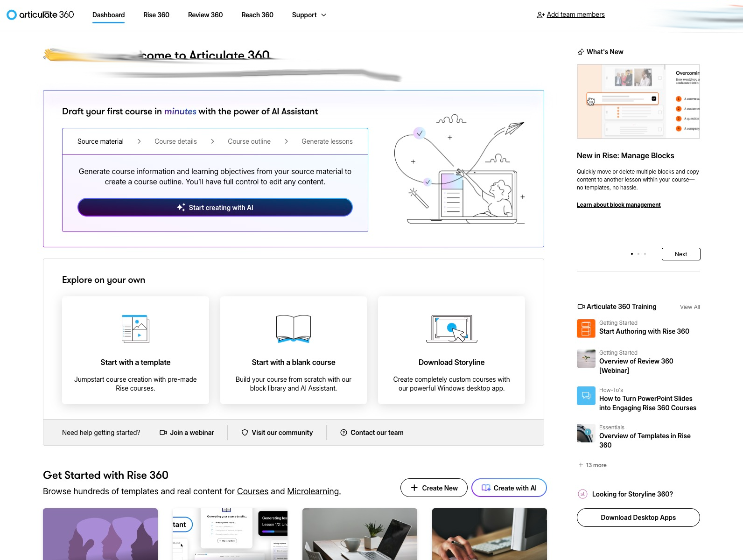Image resolution: width=743 pixels, height=560 pixels.
Task: Open Overview of Templates in Rise 360
Action: click(x=645, y=441)
